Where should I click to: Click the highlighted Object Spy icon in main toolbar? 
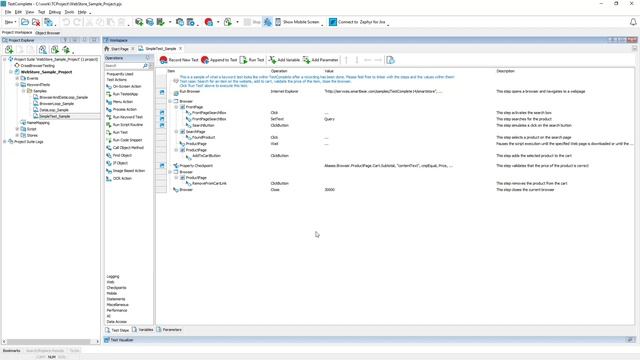[x=267, y=22]
